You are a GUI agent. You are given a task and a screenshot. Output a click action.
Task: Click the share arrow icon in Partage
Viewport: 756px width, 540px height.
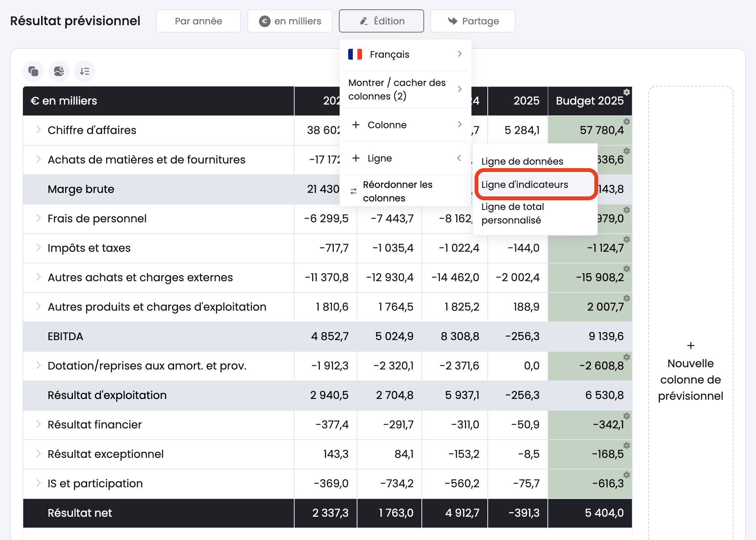point(452,21)
